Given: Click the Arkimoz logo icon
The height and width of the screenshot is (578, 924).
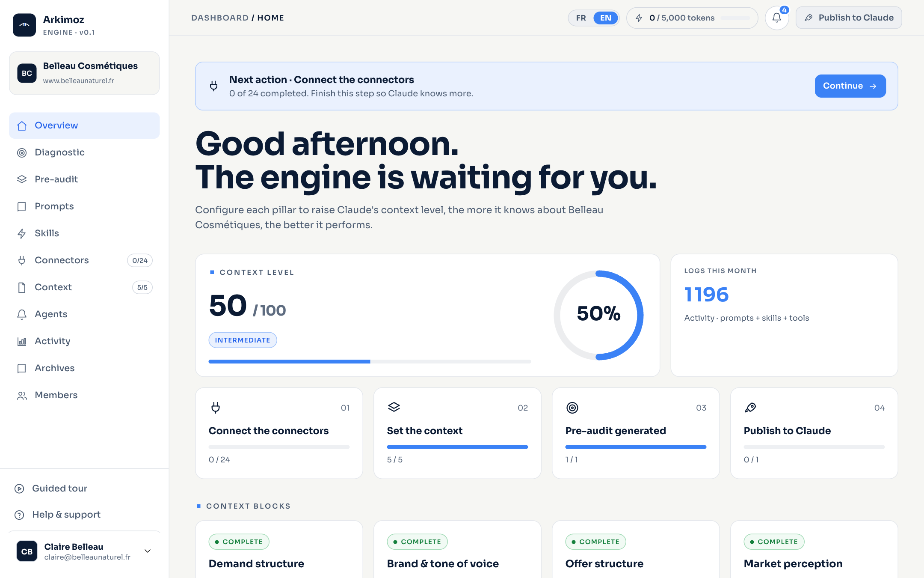Looking at the screenshot, I should (x=24, y=25).
